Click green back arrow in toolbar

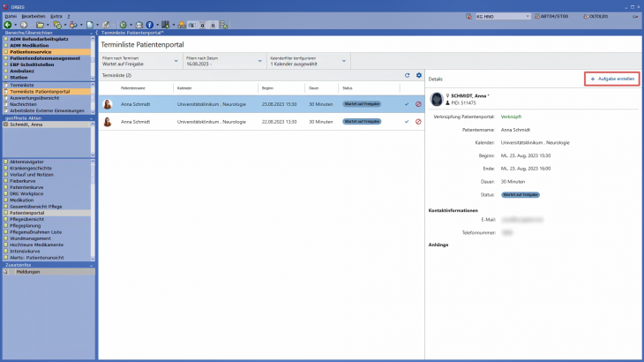pyautogui.click(x=7, y=25)
